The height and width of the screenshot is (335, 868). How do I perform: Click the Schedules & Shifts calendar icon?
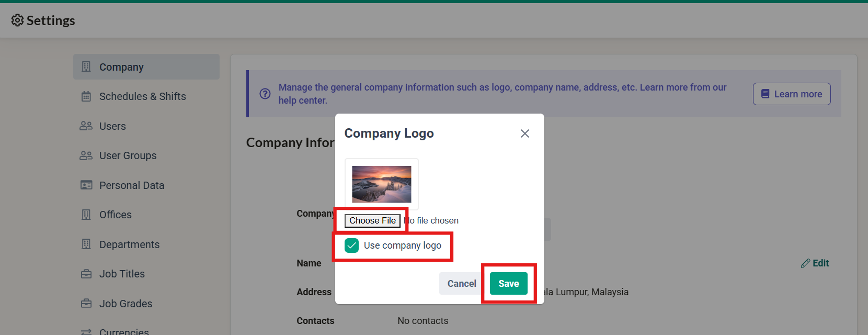(x=86, y=96)
